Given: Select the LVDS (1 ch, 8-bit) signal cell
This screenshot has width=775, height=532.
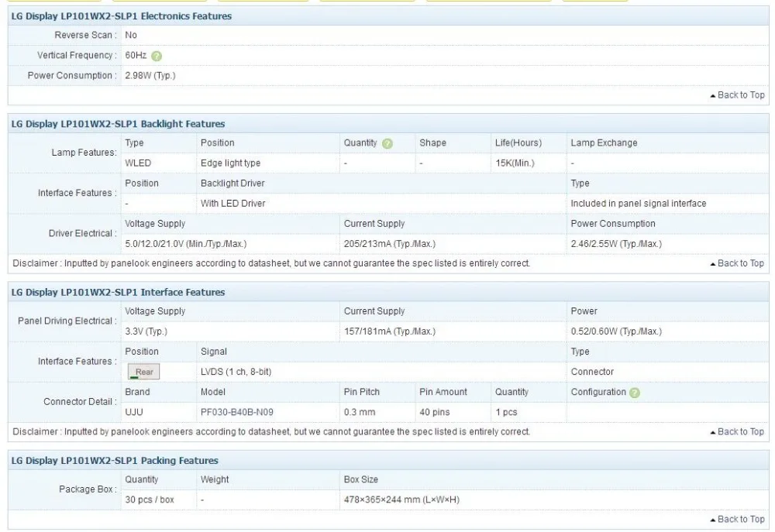Looking at the screenshot, I should tap(236, 372).
